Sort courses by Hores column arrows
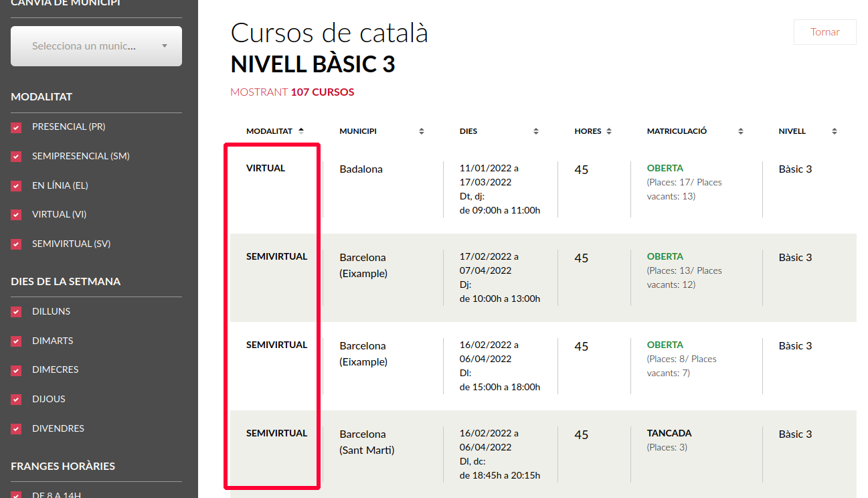The height and width of the screenshot is (498, 868). [609, 132]
